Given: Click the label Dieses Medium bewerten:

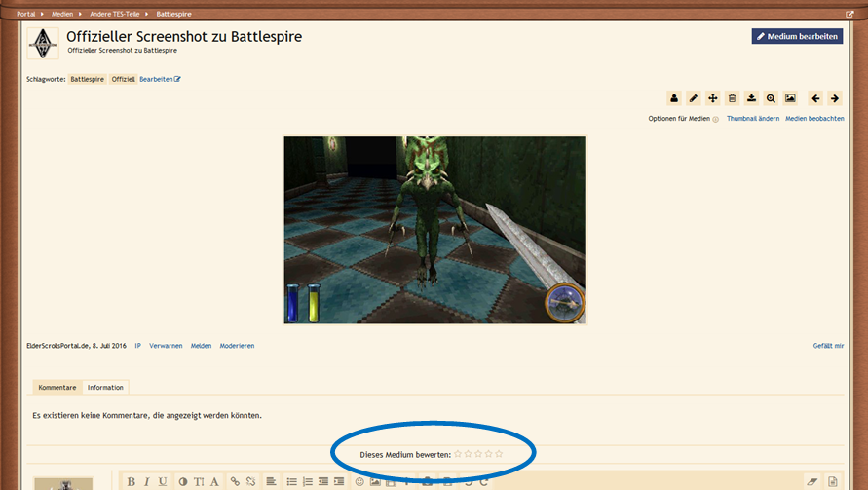Looking at the screenshot, I should (405, 455).
